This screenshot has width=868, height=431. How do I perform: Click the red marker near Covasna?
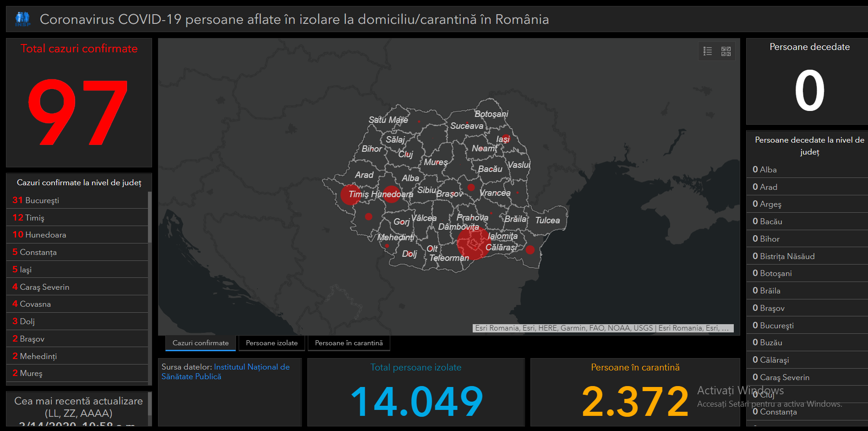point(471,187)
